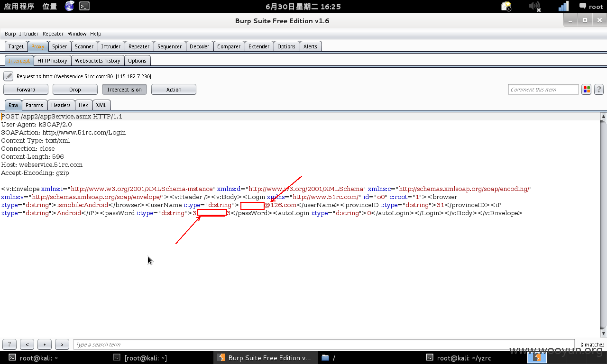Open the Intruder menu in menu bar
Viewport: 607px width, 364px height.
[29, 34]
